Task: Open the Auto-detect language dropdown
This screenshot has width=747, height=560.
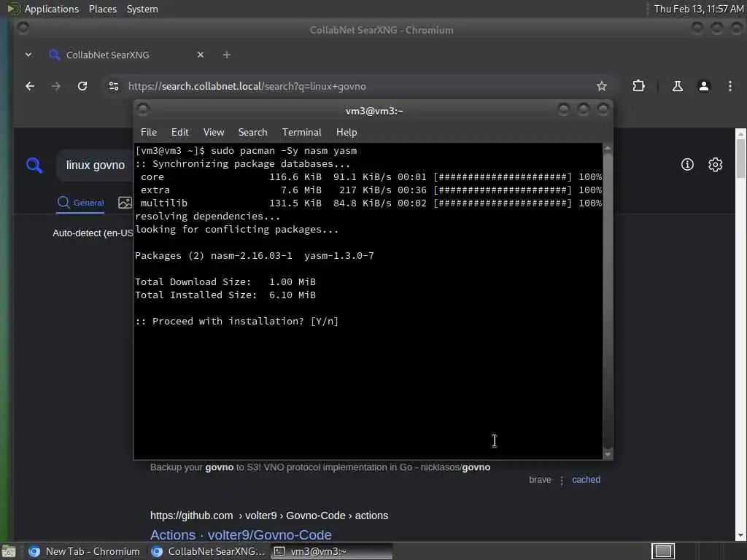Action: pyautogui.click(x=93, y=233)
